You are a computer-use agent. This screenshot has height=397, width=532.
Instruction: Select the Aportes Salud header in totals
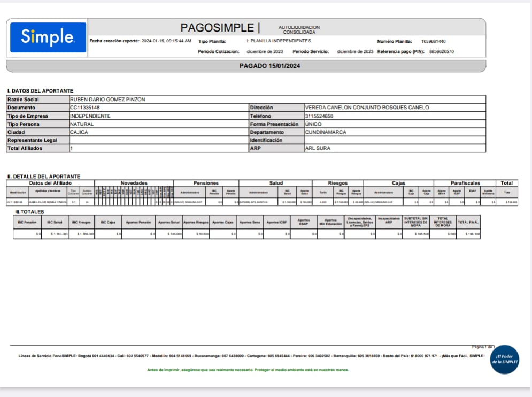tap(169, 222)
